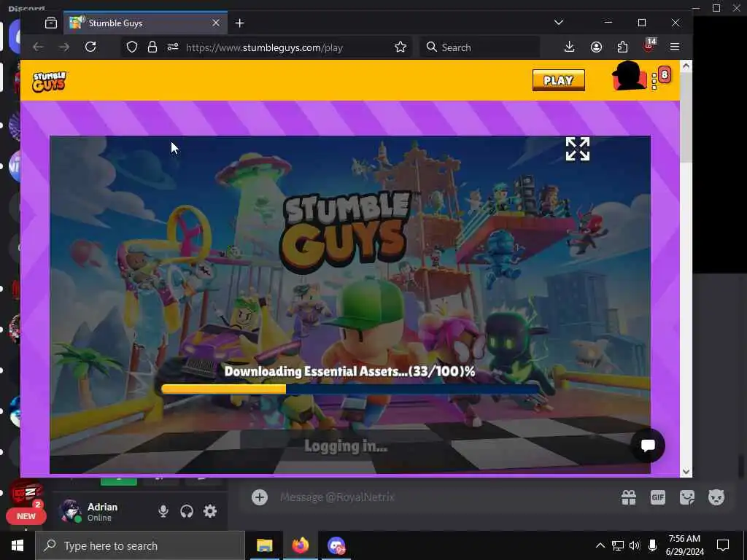747x560 pixels.
Task: Click the vertical scrollbar thumb
Action: pyautogui.click(x=686, y=117)
